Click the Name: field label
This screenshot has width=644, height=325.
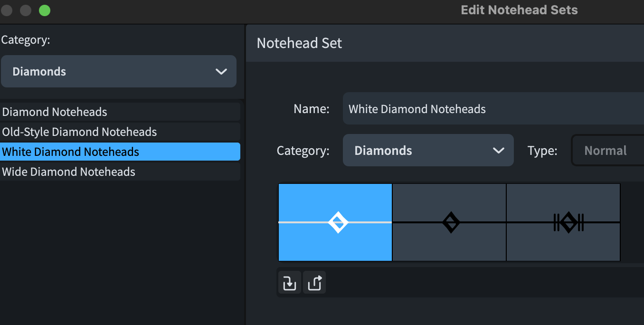312,109
